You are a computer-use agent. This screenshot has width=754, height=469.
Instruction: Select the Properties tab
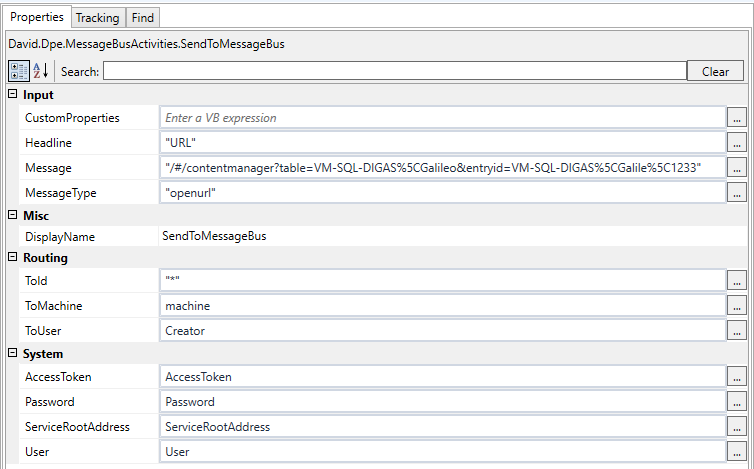point(37,17)
